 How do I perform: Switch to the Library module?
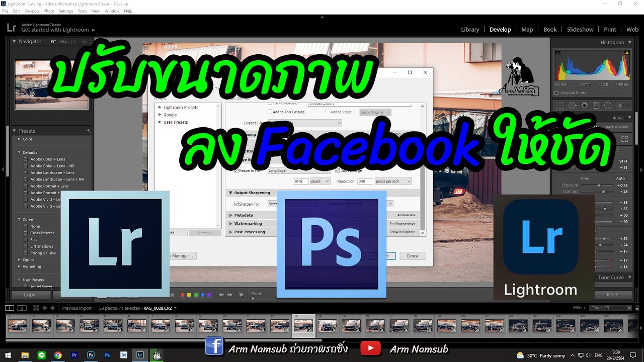tap(470, 30)
